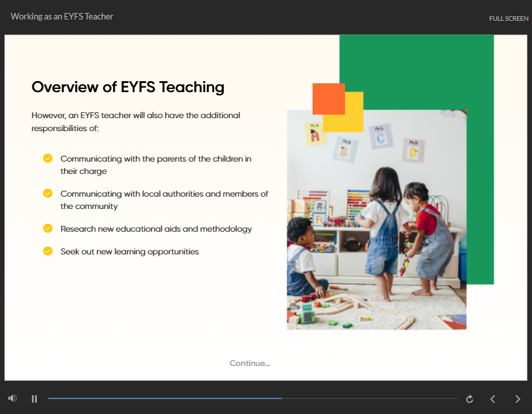The image size is (532, 414).
Task: Pause the slide playback
Action: [x=34, y=398]
